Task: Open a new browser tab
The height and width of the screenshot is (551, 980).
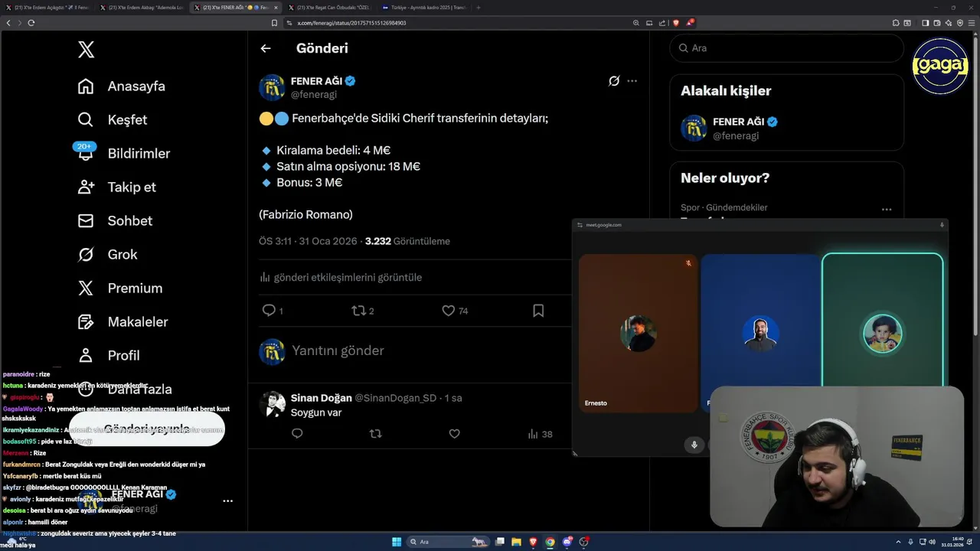Action: point(479,8)
